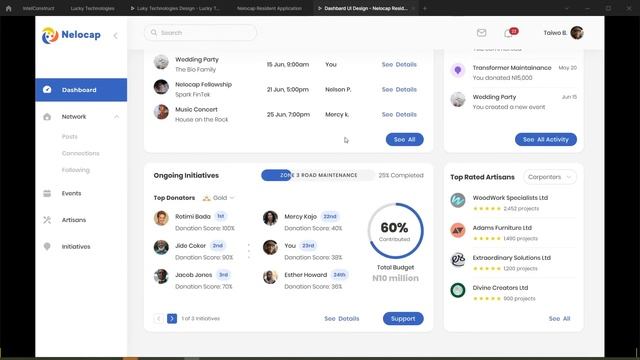This screenshot has width=640, height=360.
Task: Switch to Lucky Technologies tab
Action: pos(93,8)
